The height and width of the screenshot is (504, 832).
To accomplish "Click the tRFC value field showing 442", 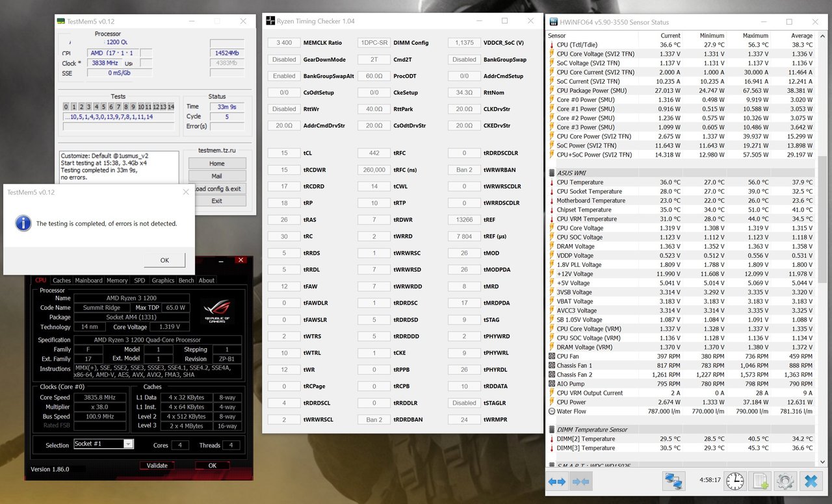I will (373, 153).
